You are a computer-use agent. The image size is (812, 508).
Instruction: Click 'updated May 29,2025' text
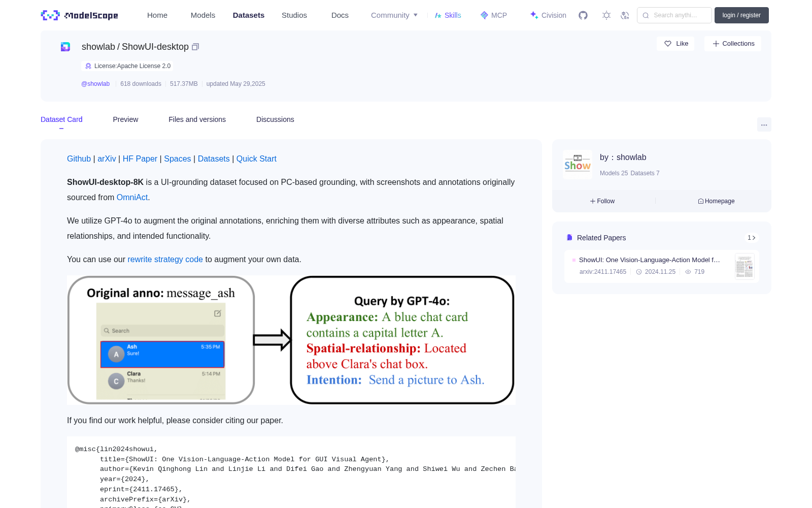(235, 84)
